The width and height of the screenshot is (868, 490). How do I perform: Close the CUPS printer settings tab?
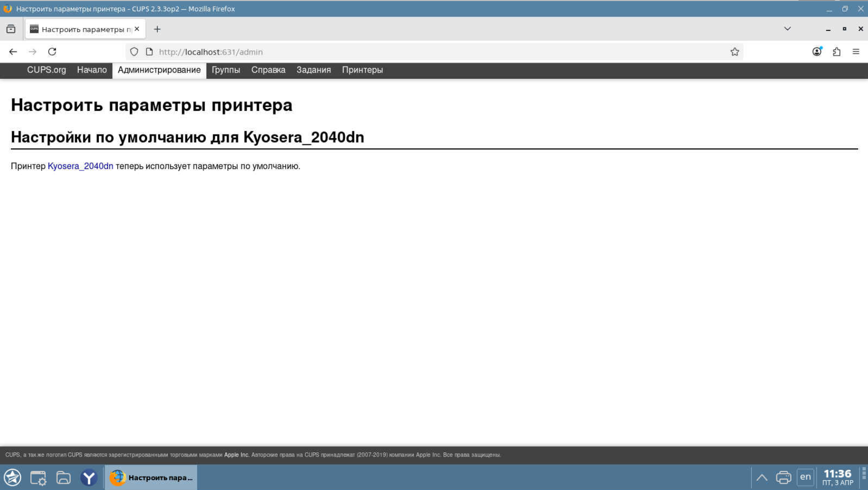pyautogui.click(x=137, y=29)
